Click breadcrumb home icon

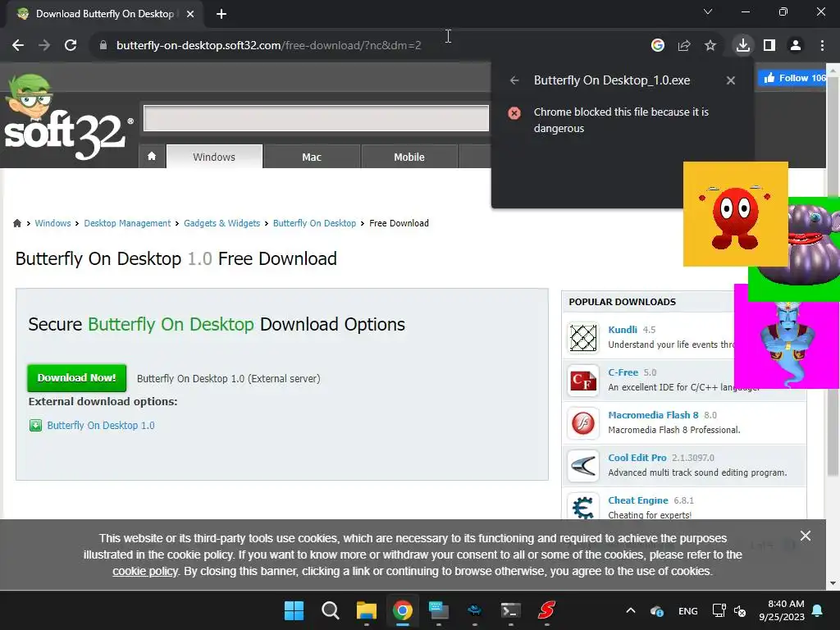[x=17, y=223]
